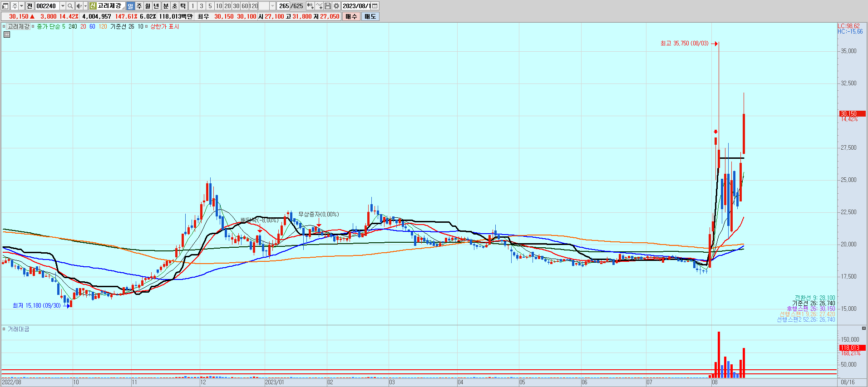Click the red 118,013 volume value tag
Screen dimensions: 868x387
pyautogui.click(x=852, y=348)
